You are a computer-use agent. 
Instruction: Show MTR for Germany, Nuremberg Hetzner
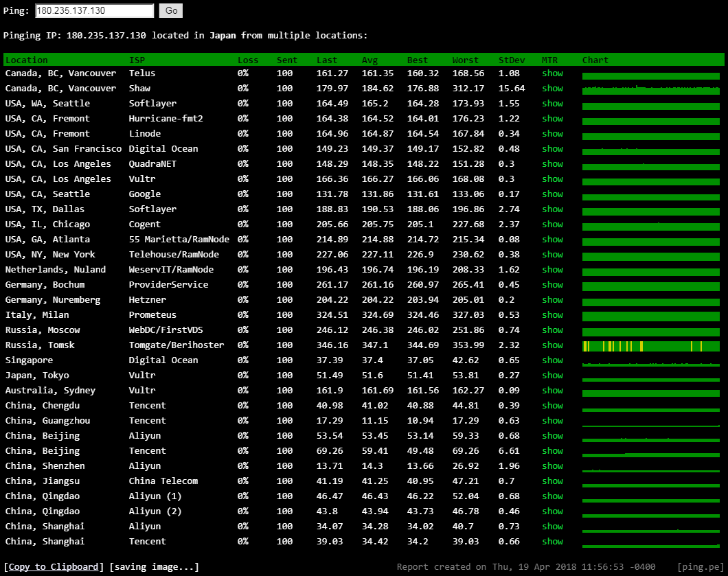coord(552,300)
